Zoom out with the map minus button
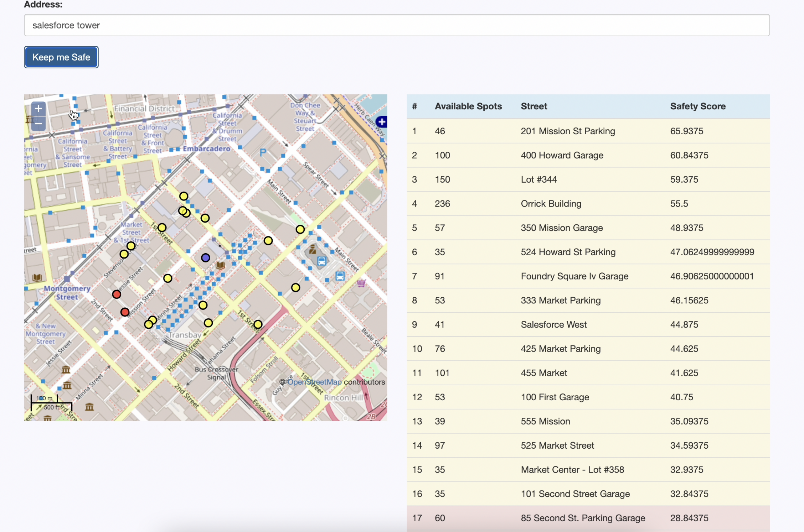The width and height of the screenshot is (804, 532). pos(38,124)
